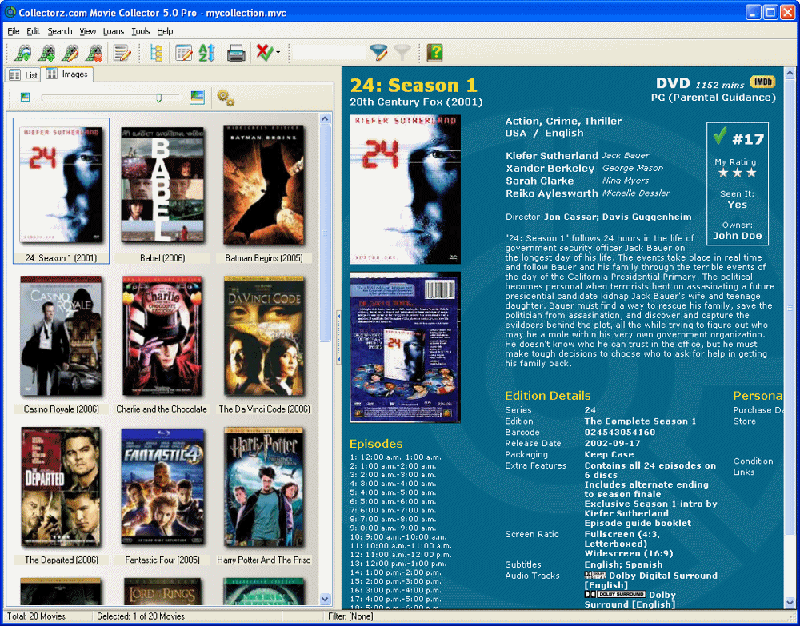
Task: Click the Edit Movie film-pencil icon
Action: (70, 53)
